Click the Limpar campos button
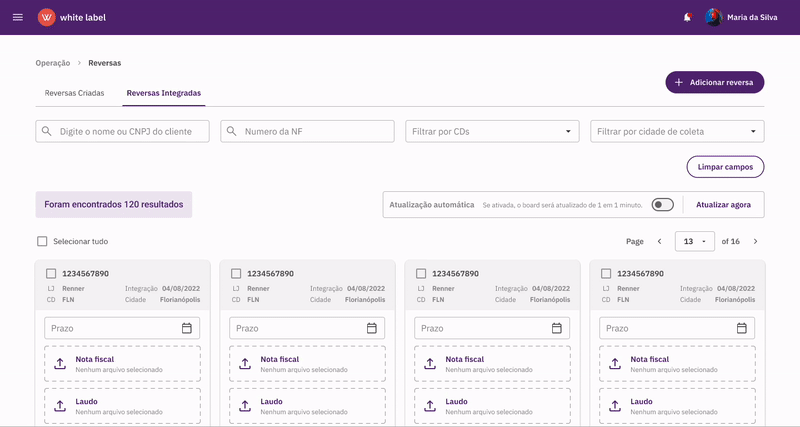Viewport: 800px width, 427px height. point(725,167)
